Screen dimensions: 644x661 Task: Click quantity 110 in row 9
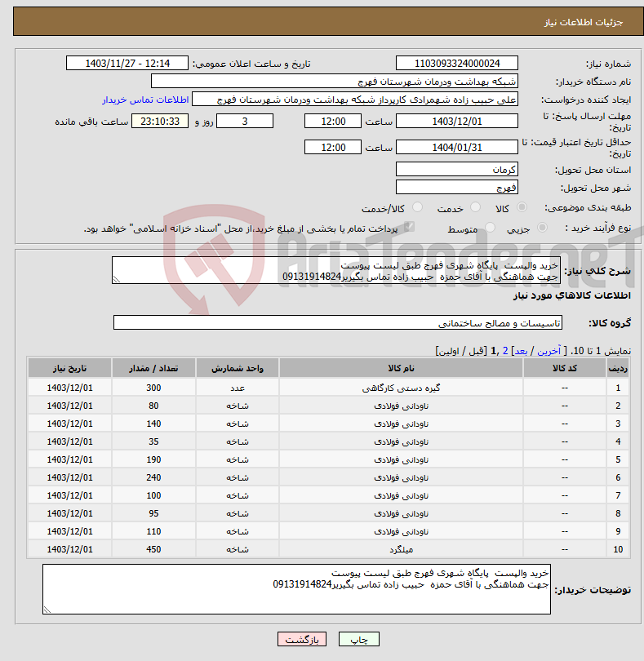(153, 531)
